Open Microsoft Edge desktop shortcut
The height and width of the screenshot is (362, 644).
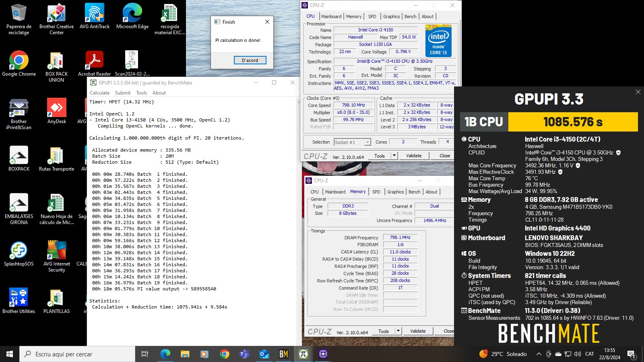pos(132,16)
